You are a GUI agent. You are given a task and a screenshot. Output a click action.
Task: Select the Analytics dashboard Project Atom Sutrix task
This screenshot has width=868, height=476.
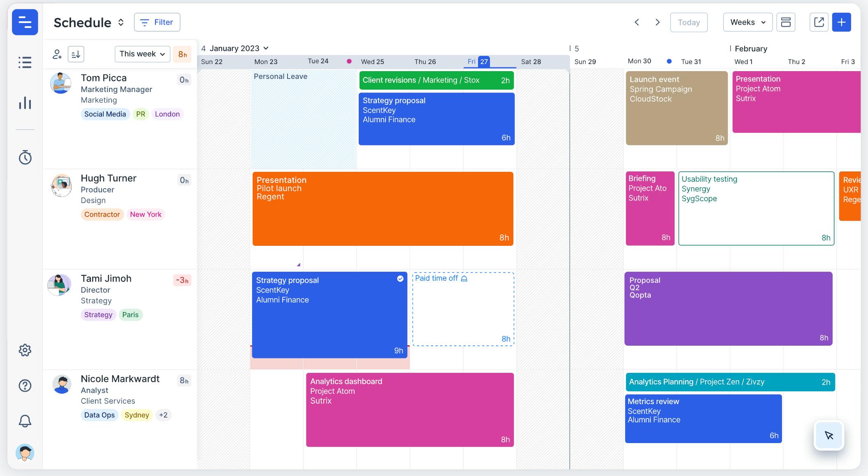click(409, 409)
